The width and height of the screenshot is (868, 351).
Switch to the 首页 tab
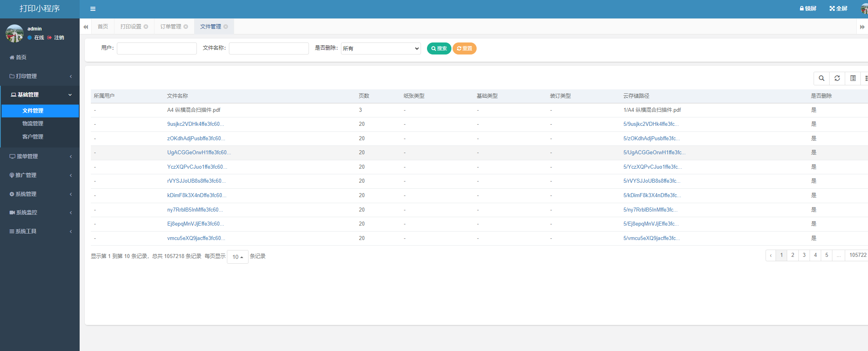click(103, 26)
